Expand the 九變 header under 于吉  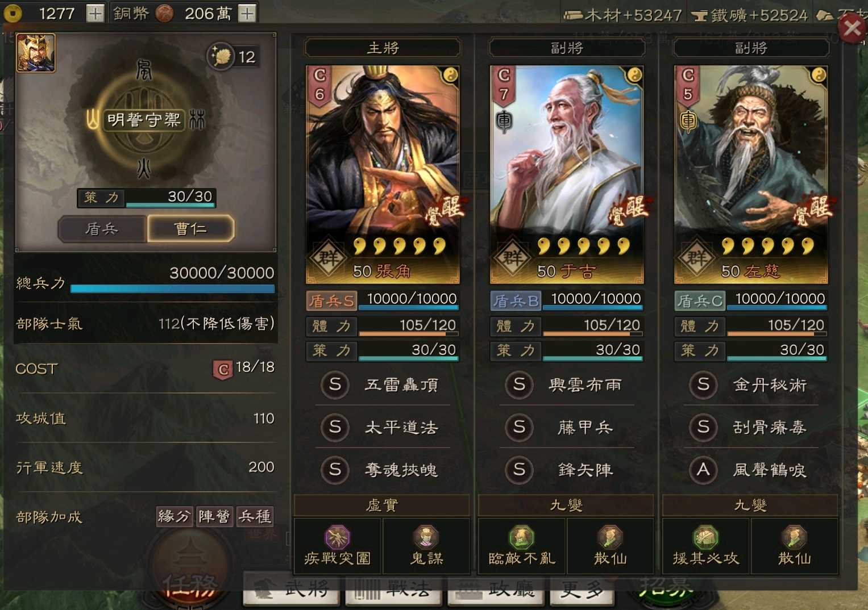pyautogui.click(x=566, y=505)
